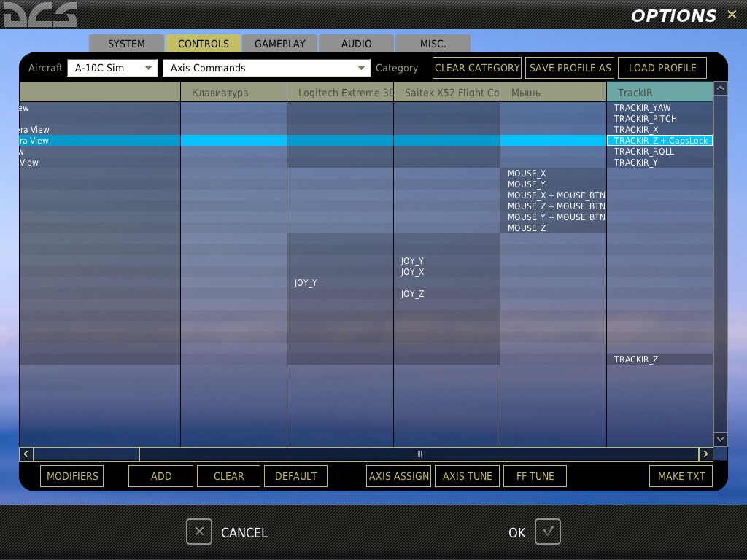
Task: Open the MISC. tab
Action: coord(433,44)
